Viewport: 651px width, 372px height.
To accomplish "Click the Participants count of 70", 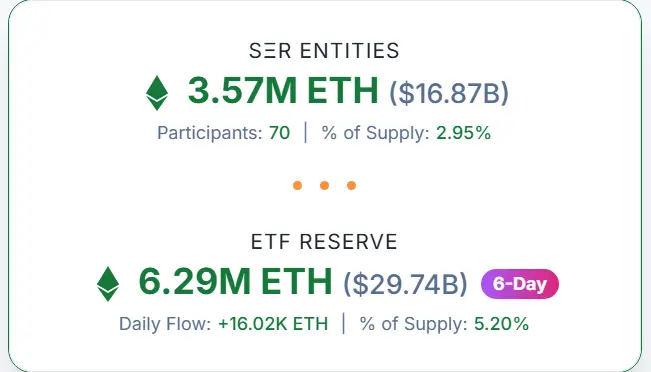I will pyautogui.click(x=279, y=133).
